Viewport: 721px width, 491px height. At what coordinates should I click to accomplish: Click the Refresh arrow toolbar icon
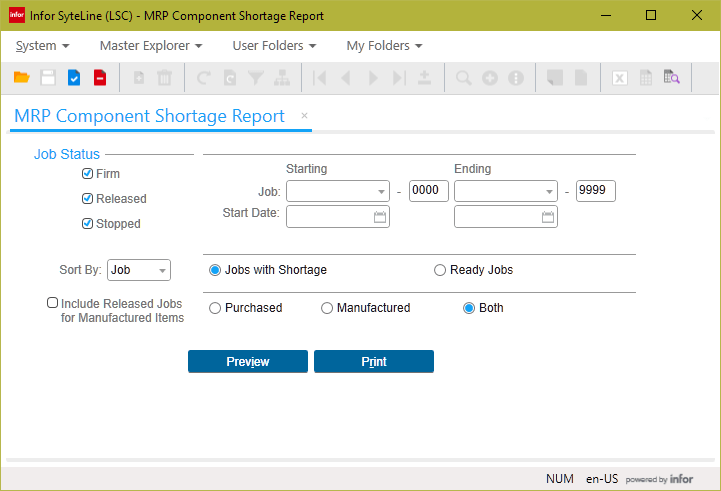[x=204, y=78]
